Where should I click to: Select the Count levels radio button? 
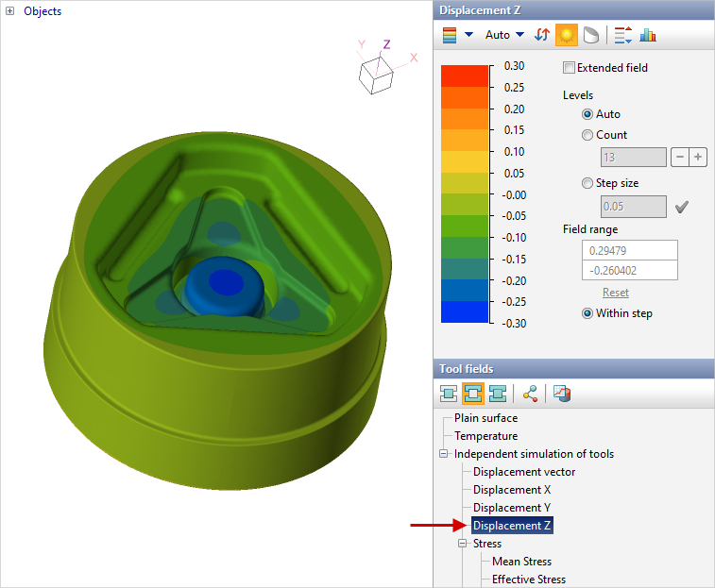click(587, 135)
